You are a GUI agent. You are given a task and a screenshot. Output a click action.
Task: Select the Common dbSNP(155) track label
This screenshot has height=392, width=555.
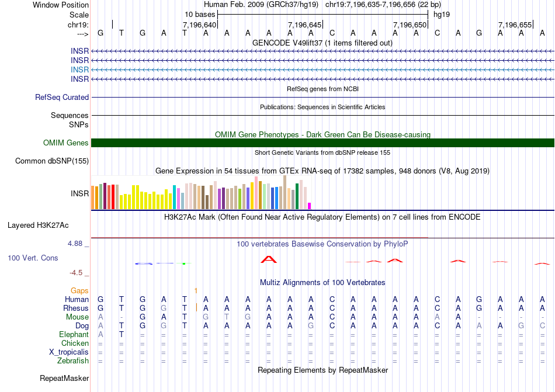tap(52, 161)
